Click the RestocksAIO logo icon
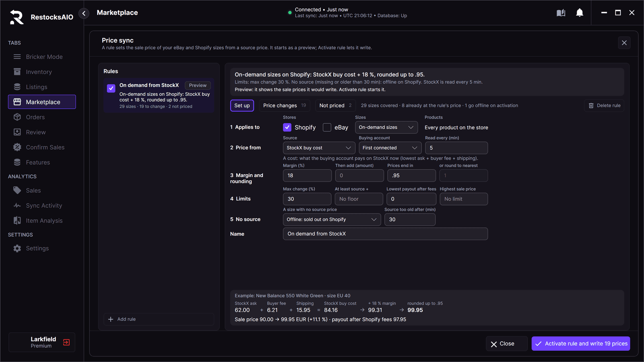 (x=17, y=17)
